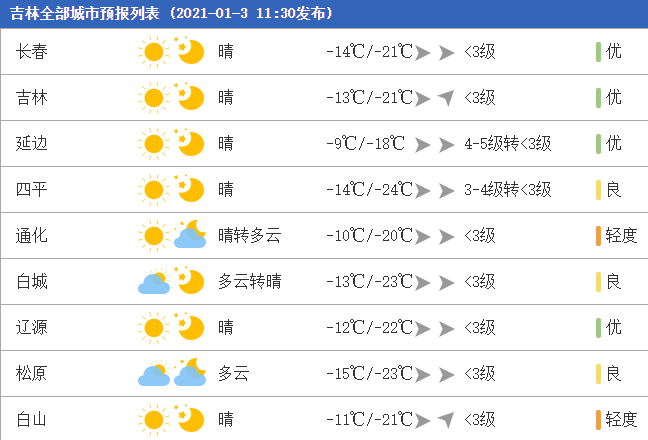Open the 长春 city link
Screen dimensions: 648x440
32,52
